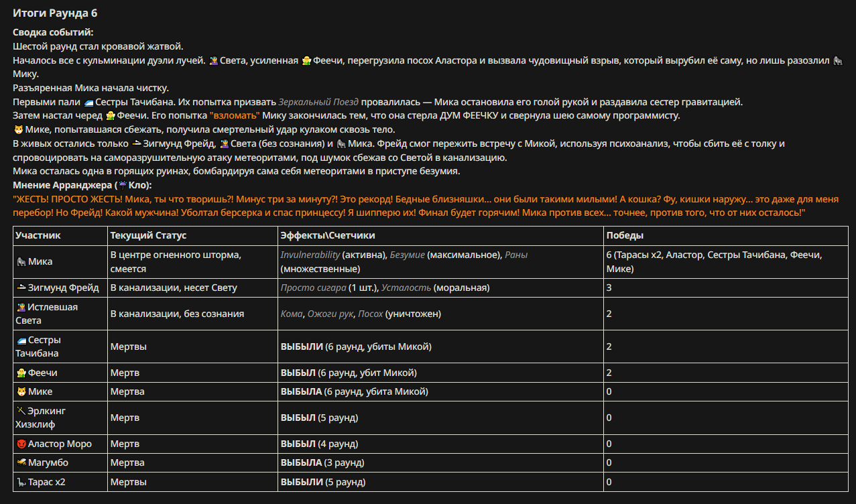Select the Эффекты\Счетчики column header
Image resolution: width=856 pixels, height=504 pixels.
(x=328, y=236)
